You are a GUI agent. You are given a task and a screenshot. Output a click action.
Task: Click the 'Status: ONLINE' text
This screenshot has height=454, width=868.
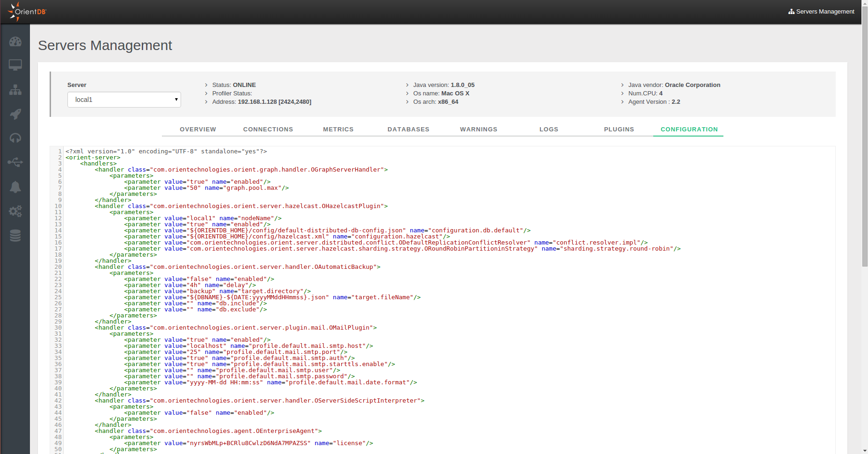pos(234,85)
